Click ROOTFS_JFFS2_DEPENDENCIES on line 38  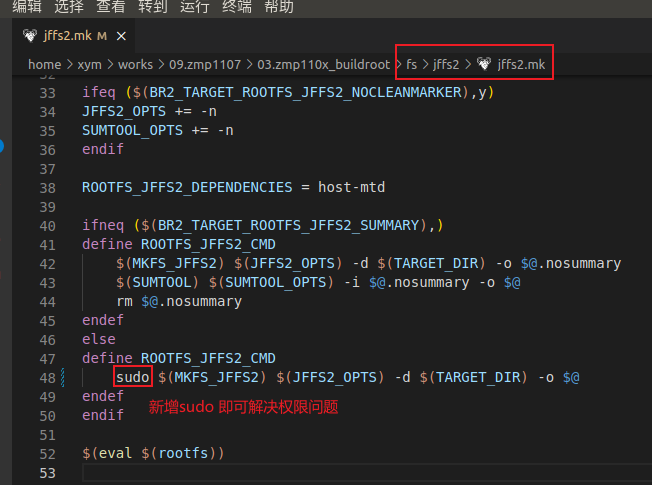click(187, 187)
